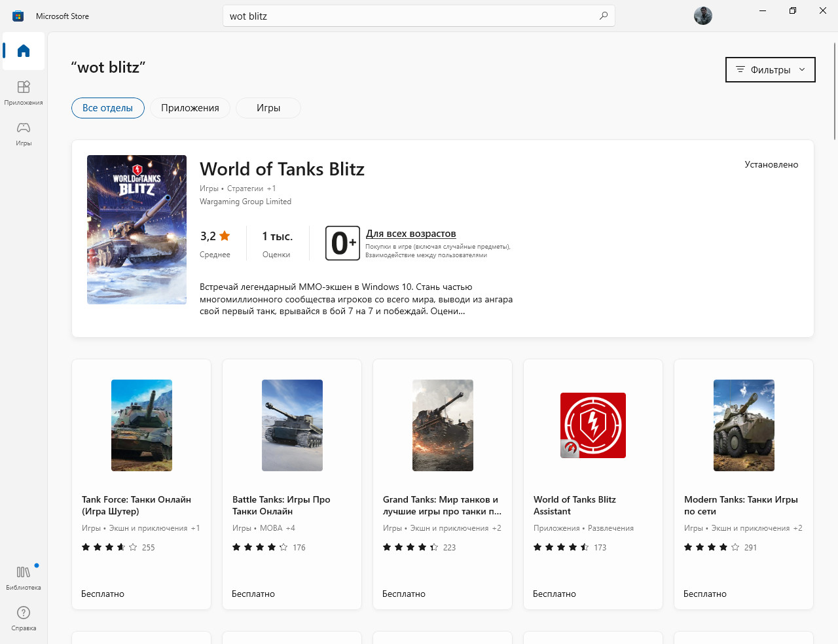Select the Все отделы filter tab

tap(108, 108)
